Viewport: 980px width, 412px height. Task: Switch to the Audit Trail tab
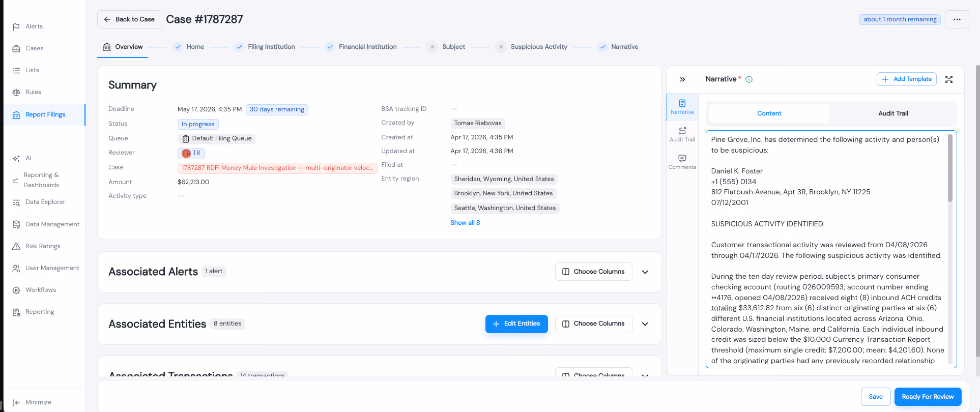click(893, 113)
